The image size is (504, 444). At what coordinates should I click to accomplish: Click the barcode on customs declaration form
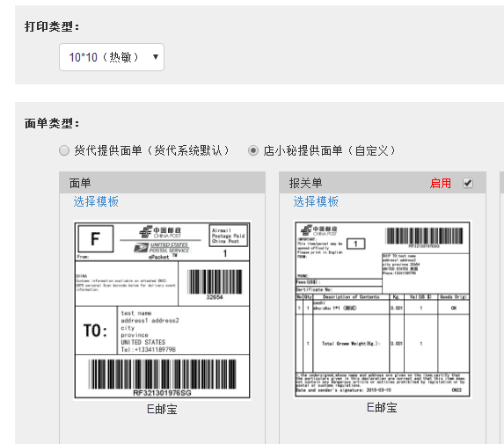424,237
